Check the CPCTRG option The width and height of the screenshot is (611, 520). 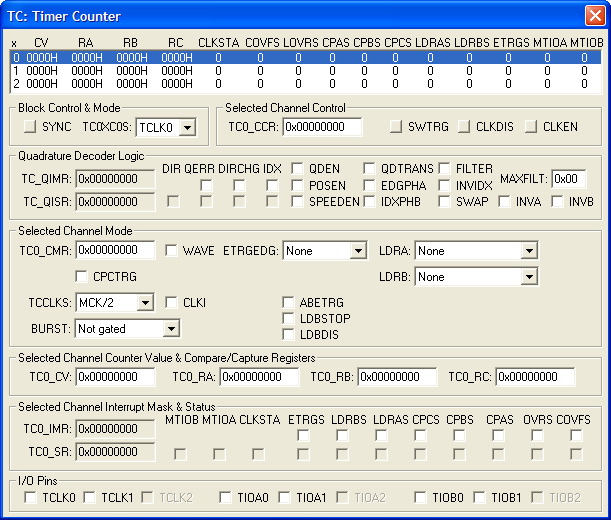[81, 276]
